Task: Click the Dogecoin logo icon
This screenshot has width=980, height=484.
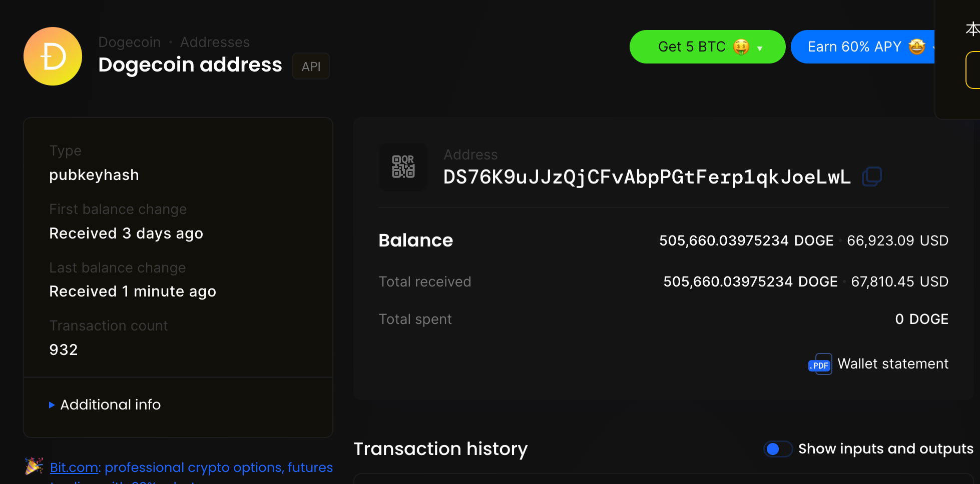Action: click(x=53, y=56)
